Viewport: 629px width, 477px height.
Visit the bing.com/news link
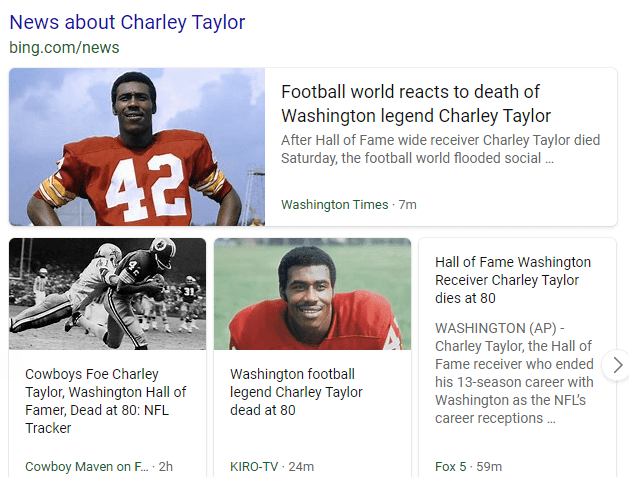pos(64,47)
